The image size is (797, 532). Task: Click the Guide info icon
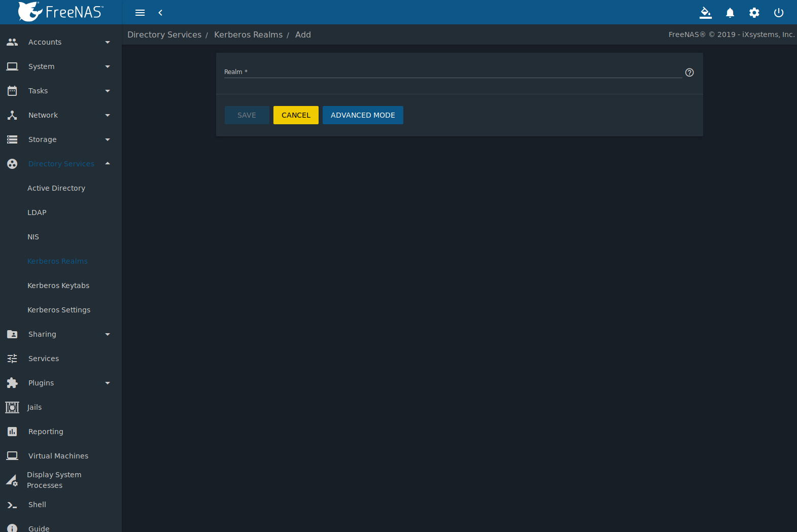point(12,528)
